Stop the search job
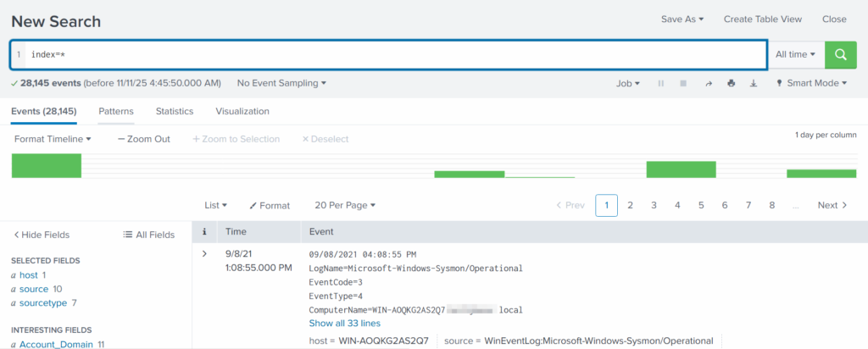This screenshot has width=868, height=349. pyautogui.click(x=683, y=84)
